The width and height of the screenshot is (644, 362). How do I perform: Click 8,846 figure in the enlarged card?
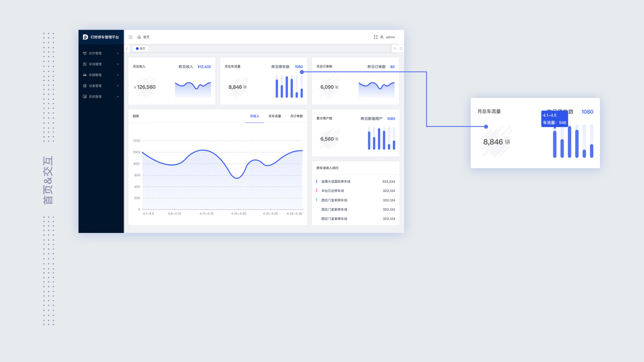coord(493,142)
